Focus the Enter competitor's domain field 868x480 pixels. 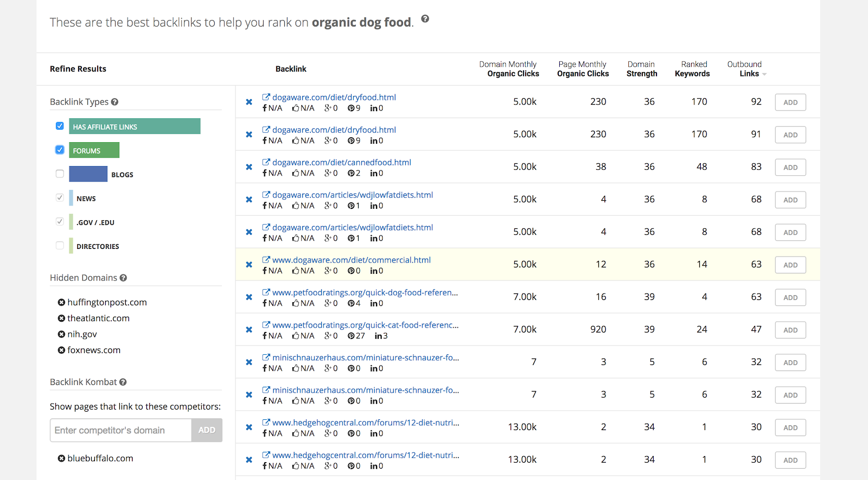point(120,430)
